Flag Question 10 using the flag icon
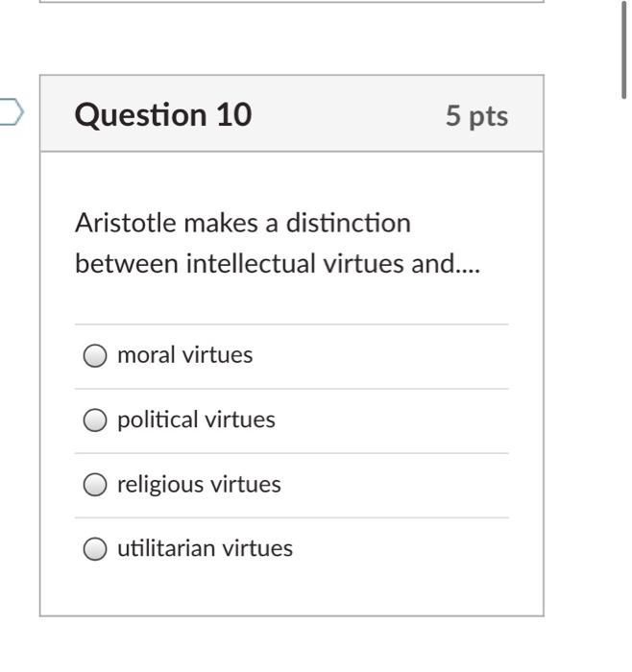632x672 pixels. [10, 112]
